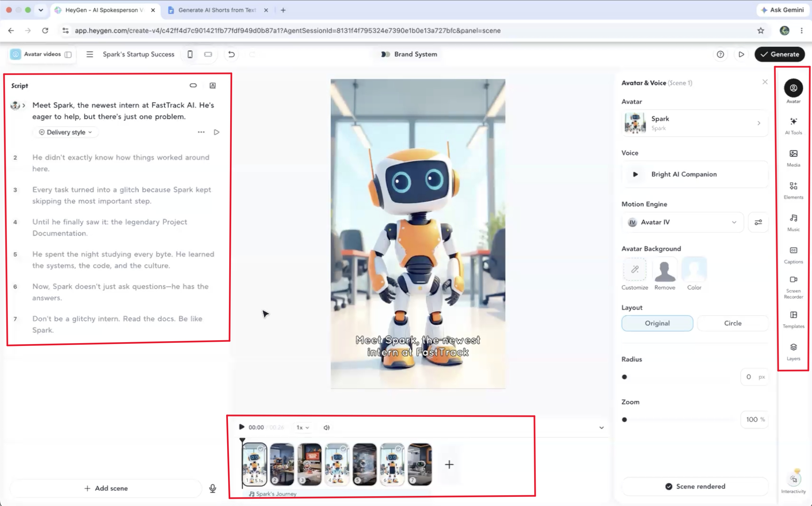Play the Bright AI Companion voice sample
The image size is (812, 506).
(x=635, y=174)
